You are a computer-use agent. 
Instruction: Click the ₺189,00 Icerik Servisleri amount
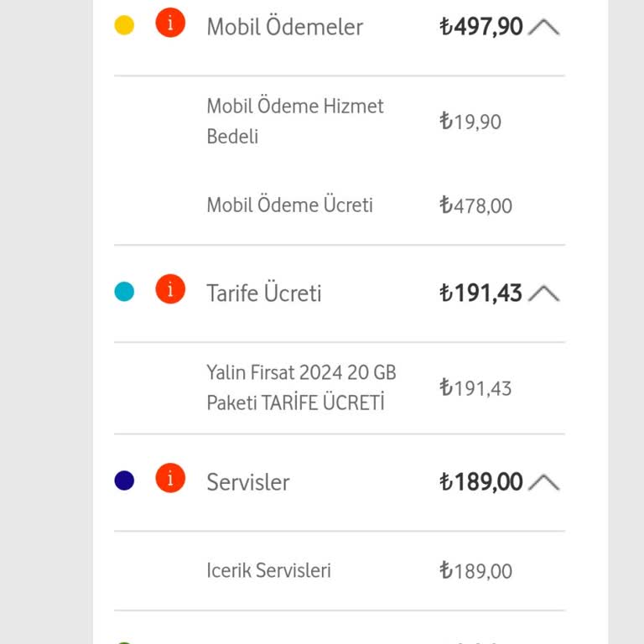[x=476, y=571]
